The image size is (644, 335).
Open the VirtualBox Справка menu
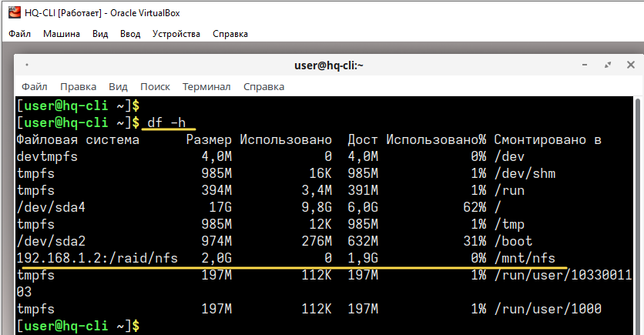coord(230,34)
